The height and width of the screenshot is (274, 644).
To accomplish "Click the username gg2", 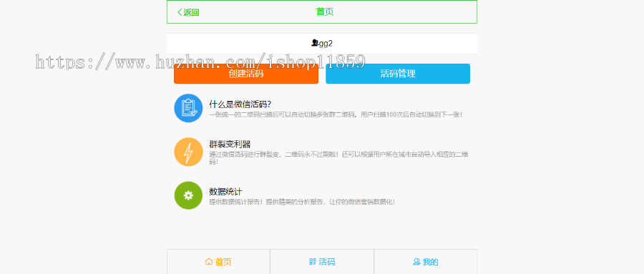I will (326, 43).
